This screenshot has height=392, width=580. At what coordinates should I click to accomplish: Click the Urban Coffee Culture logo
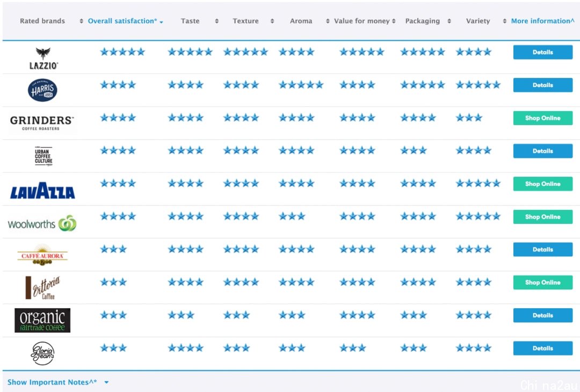tap(44, 156)
